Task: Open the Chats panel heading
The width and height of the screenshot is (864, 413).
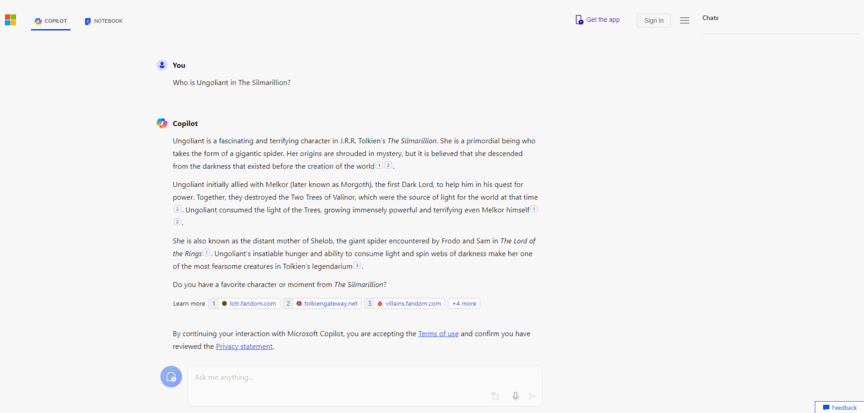Action: pyautogui.click(x=710, y=18)
